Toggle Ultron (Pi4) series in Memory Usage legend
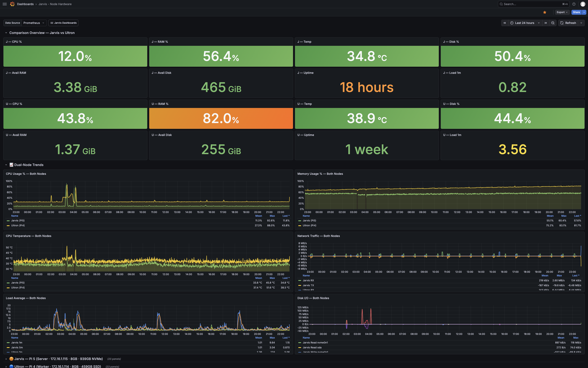Image resolution: width=588 pixels, height=368 pixels. click(x=309, y=225)
